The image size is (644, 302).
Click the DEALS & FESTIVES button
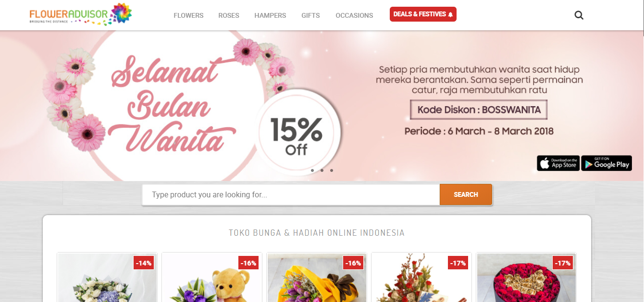[423, 14]
